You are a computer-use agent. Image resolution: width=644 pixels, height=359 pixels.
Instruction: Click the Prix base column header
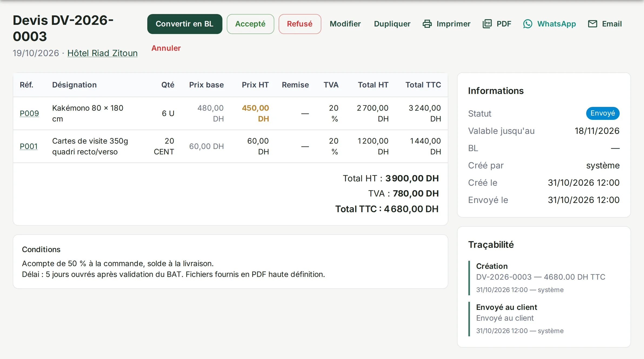tap(206, 85)
